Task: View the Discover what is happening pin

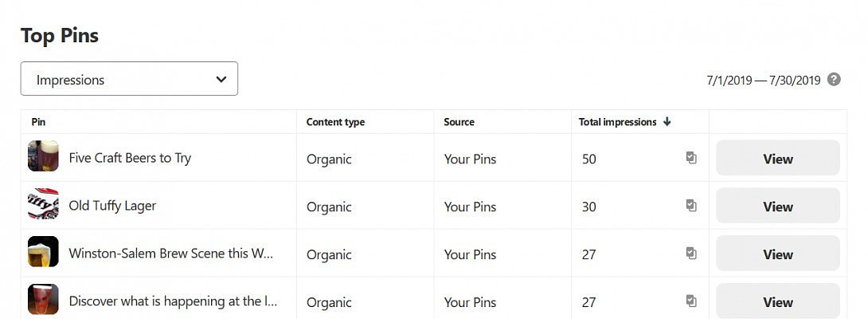Action: click(x=777, y=301)
